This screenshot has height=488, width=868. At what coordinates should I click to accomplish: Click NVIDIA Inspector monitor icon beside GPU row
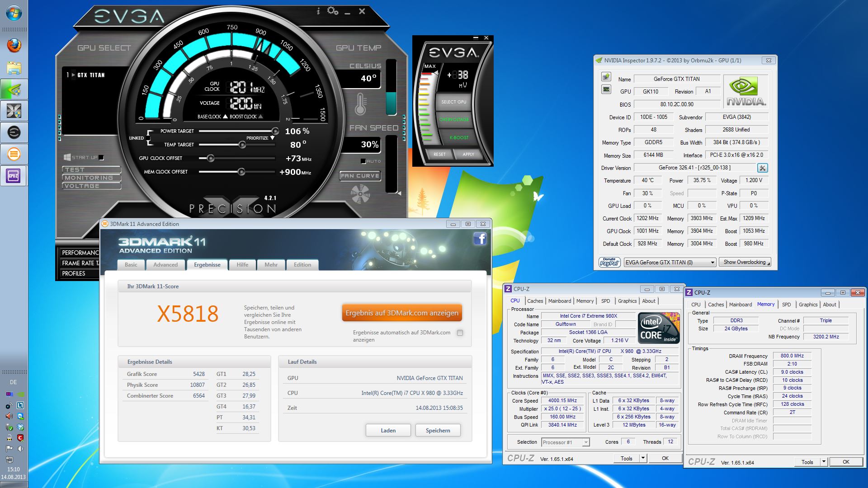pyautogui.click(x=606, y=89)
